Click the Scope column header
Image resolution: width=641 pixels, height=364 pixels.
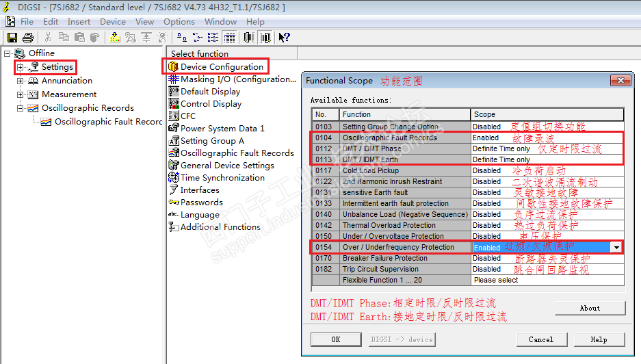[x=547, y=114]
